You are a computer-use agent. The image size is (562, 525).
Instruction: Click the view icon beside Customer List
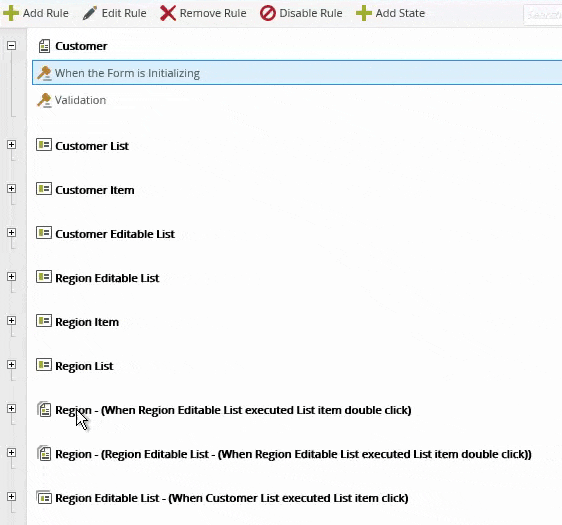(x=44, y=145)
